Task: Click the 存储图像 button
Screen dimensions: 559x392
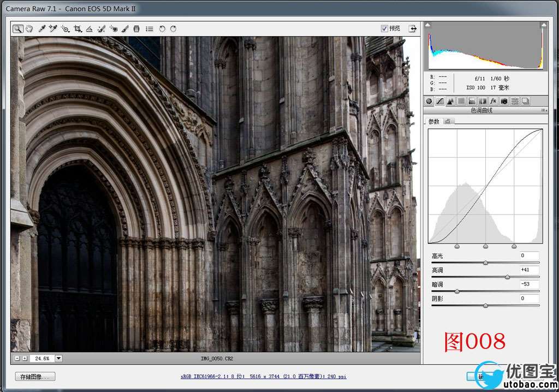Action: coord(35,377)
